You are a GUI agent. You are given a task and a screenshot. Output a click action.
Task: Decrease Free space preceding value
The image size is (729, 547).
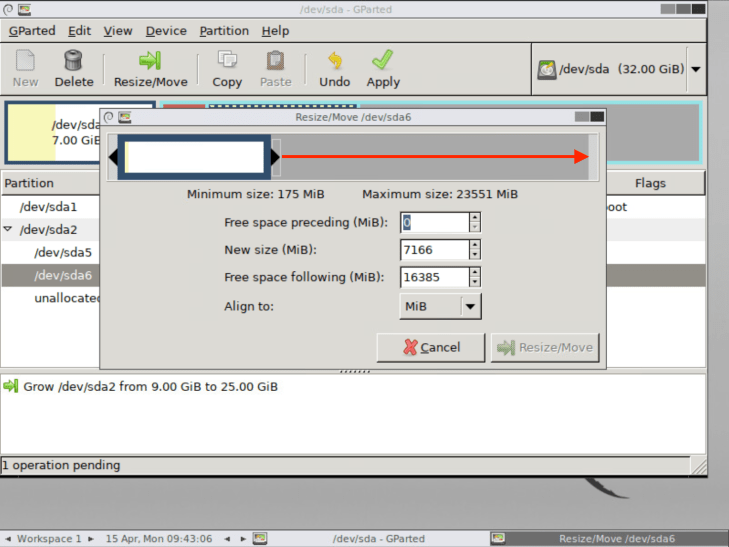pyautogui.click(x=474, y=227)
